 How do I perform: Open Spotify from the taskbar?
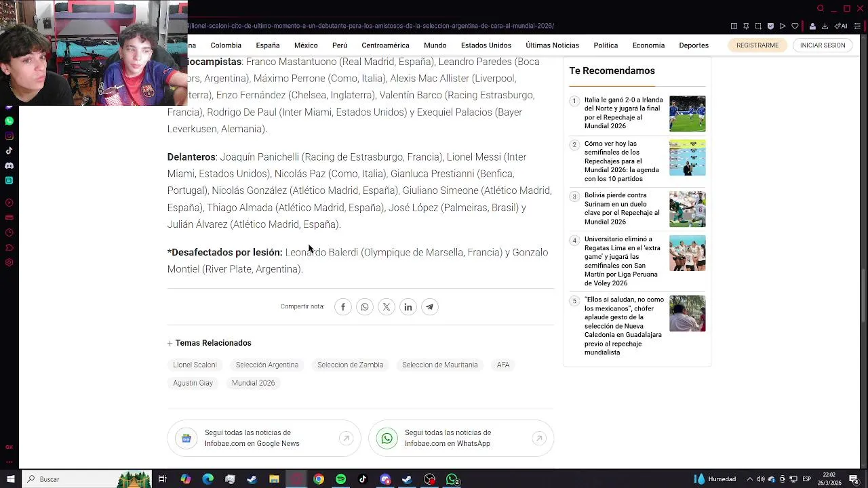(x=340, y=479)
